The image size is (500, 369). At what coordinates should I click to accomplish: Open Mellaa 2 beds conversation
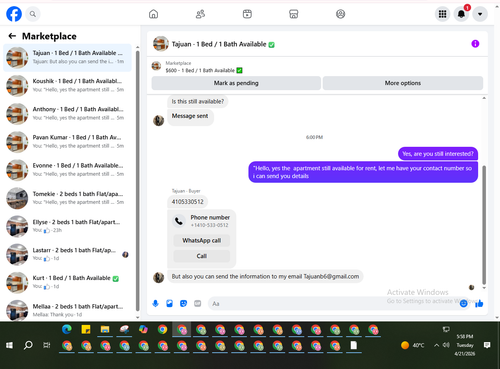coord(67,310)
